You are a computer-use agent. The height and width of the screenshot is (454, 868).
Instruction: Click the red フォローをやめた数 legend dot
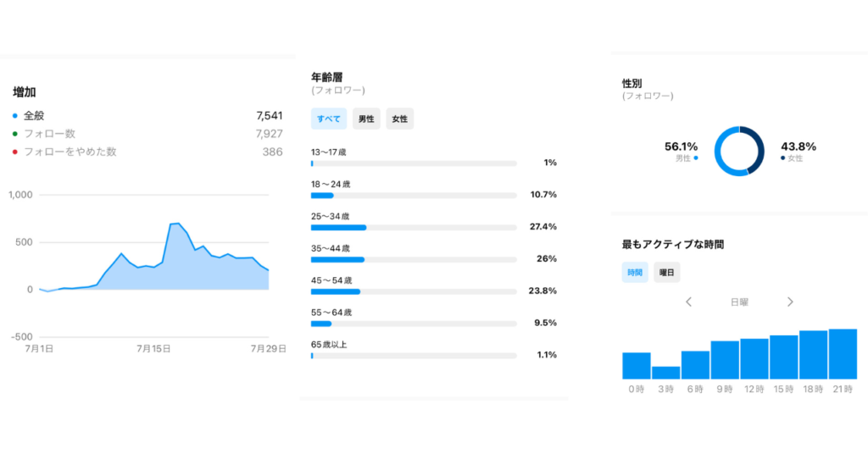[15, 152]
